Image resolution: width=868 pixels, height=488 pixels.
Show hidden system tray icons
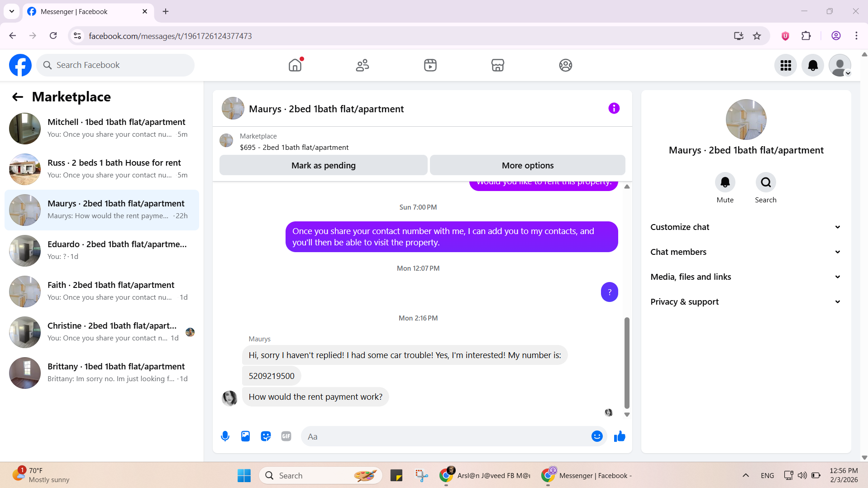[746, 475]
